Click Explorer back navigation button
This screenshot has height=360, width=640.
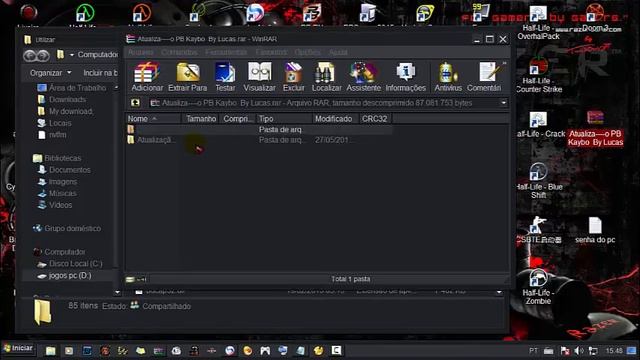click(x=29, y=55)
